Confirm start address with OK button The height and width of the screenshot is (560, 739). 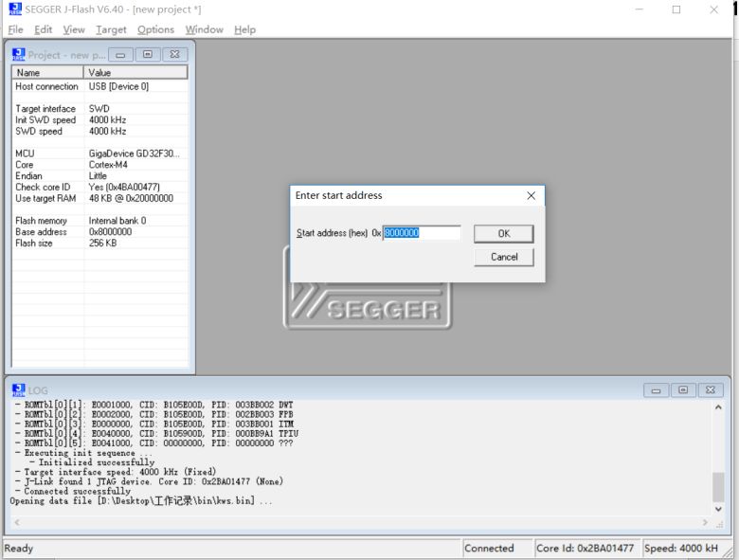tap(504, 234)
